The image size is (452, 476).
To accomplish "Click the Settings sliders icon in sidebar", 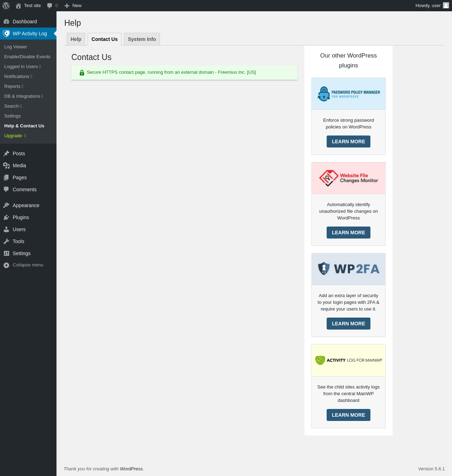I will 6,253.
